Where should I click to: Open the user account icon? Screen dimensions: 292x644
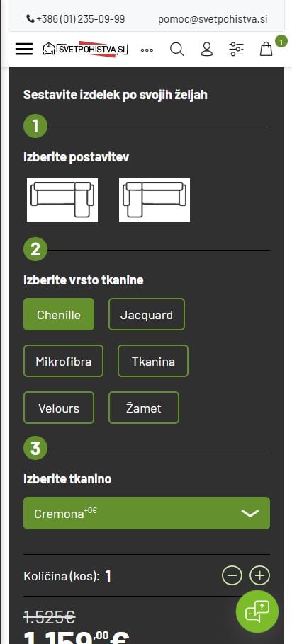[x=207, y=50]
